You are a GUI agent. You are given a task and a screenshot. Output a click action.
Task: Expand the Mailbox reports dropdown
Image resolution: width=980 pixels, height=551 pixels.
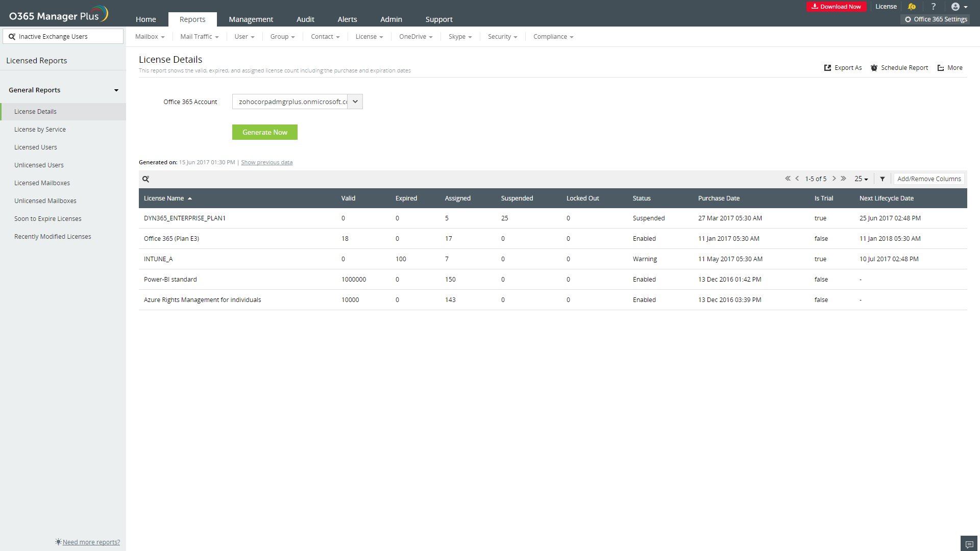coord(150,37)
